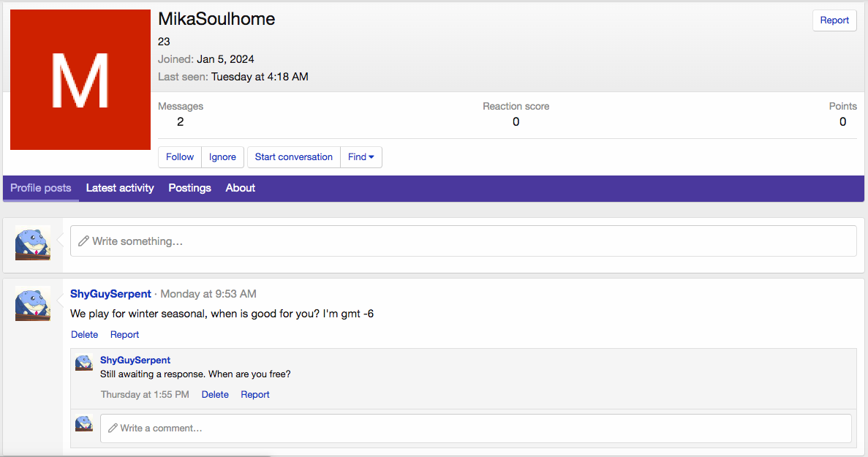Screen dimensions: 868x457
Task: Go to the Profile posts tab
Action: click(x=41, y=188)
